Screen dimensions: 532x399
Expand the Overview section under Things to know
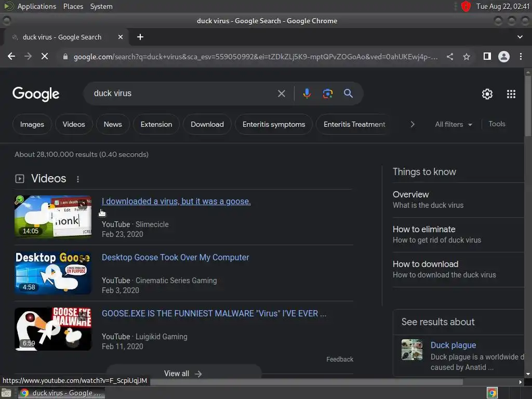coord(458,199)
